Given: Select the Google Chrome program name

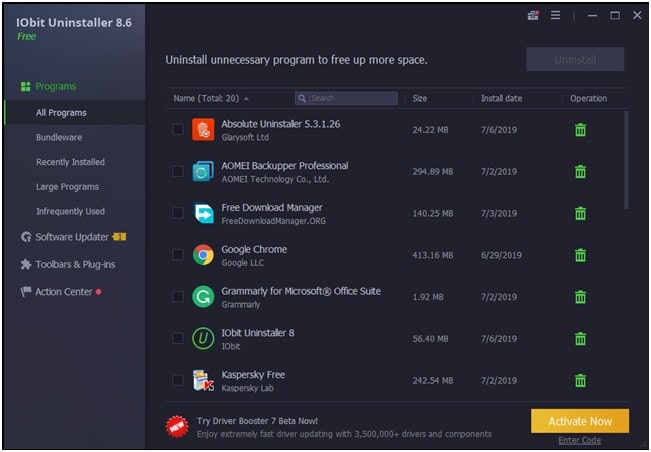Looking at the screenshot, I should pos(254,249).
